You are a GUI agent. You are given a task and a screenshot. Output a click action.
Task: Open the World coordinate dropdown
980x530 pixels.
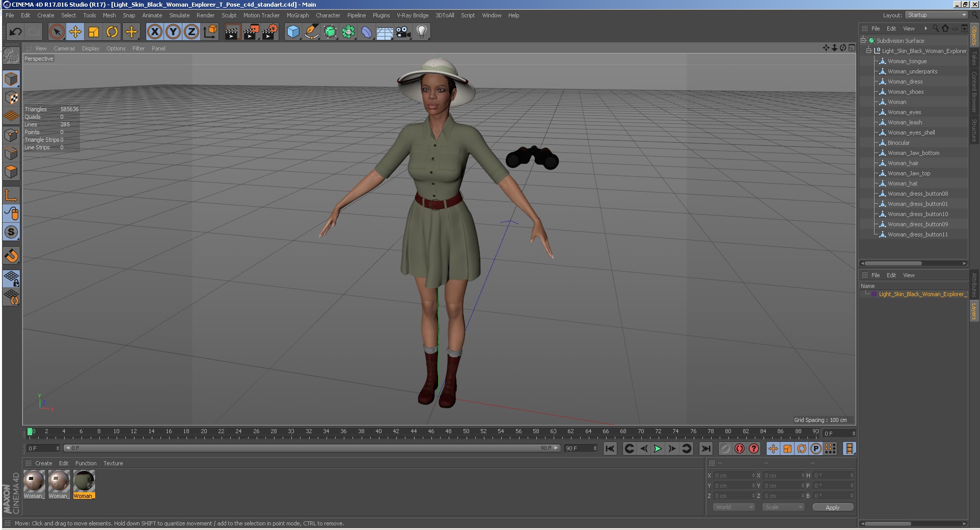(x=733, y=507)
